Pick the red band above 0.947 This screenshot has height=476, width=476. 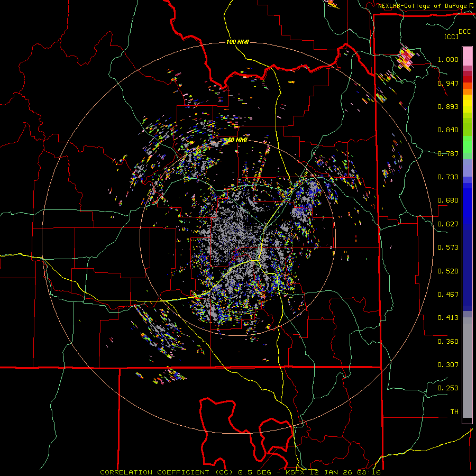point(467,79)
